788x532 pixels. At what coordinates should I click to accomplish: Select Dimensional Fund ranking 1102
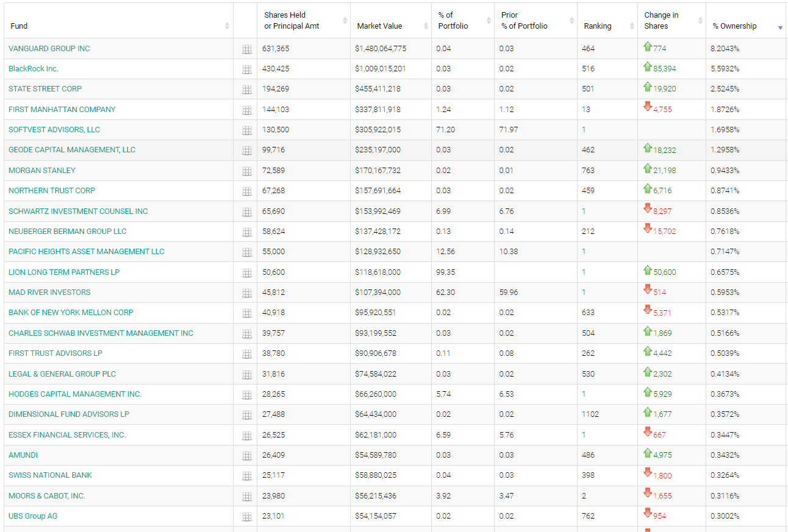590,414
